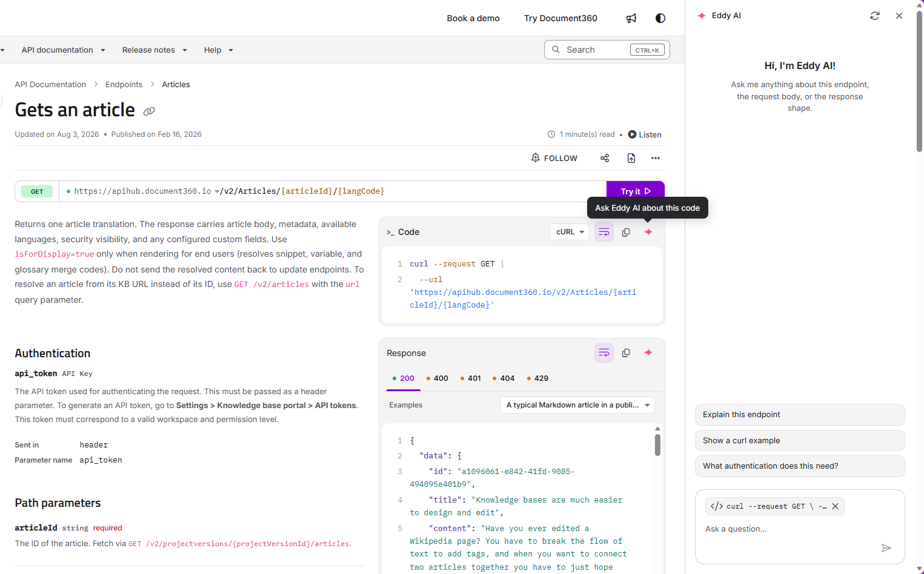Open the announcements megaphone icon
924x574 pixels.
click(631, 18)
